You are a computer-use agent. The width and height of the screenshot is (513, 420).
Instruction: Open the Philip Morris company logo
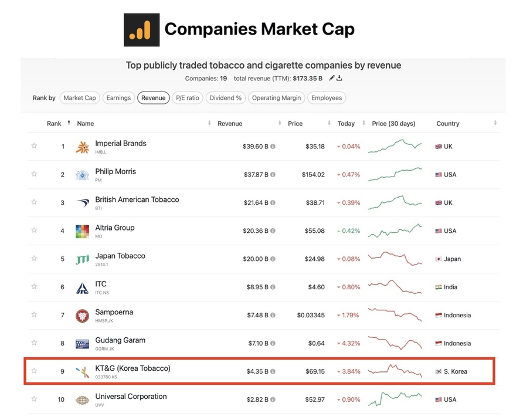click(83, 175)
